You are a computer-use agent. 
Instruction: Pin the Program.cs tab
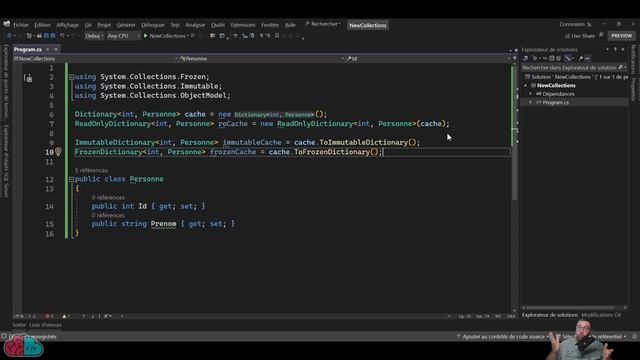click(x=48, y=49)
